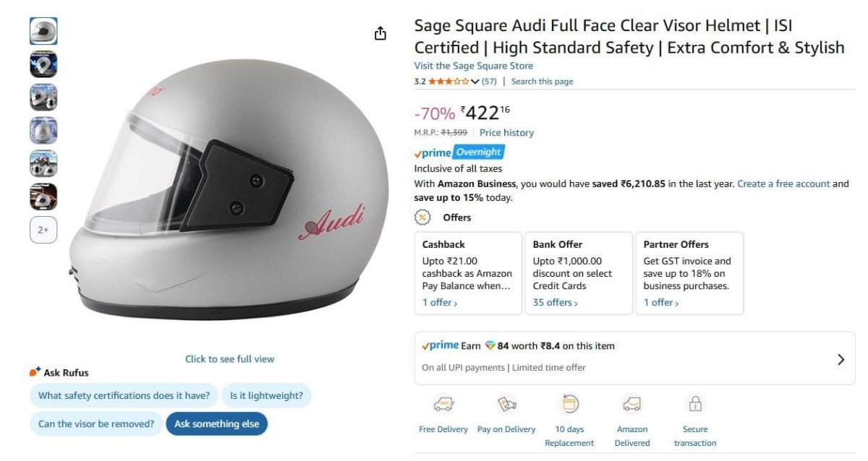Select 'Is it lightweight?' suggestion chip
Viewport: 868px width, 461px height.
click(266, 395)
